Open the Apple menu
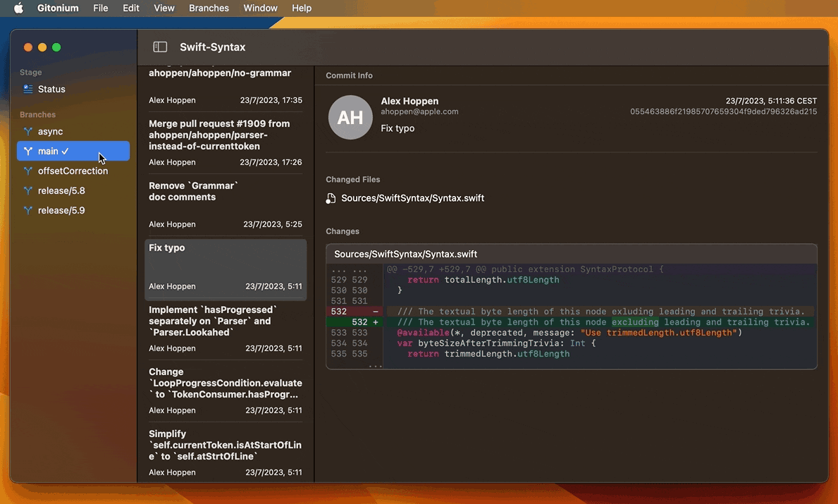This screenshot has height=504, width=838. coord(19,8)
